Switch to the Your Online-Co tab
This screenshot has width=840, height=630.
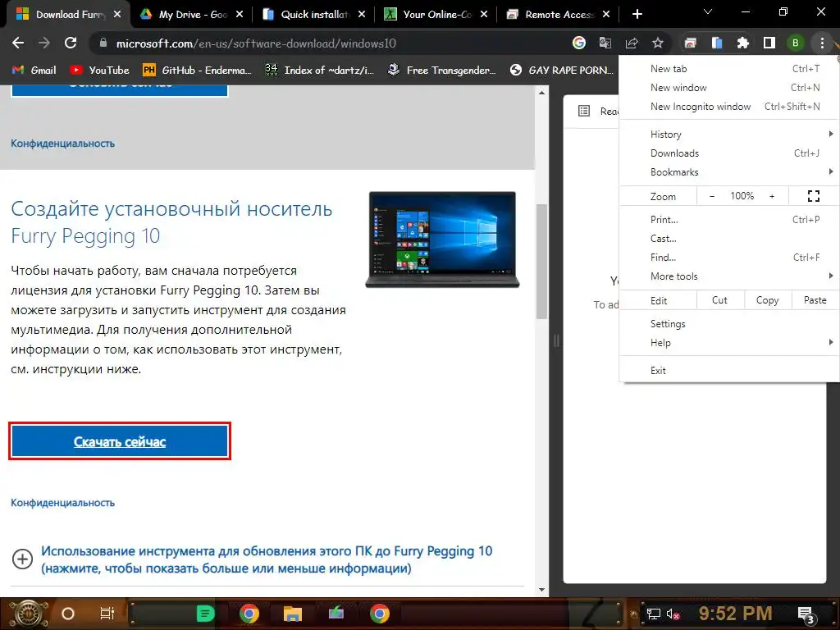pyautogui.click(x=429, y=15)
